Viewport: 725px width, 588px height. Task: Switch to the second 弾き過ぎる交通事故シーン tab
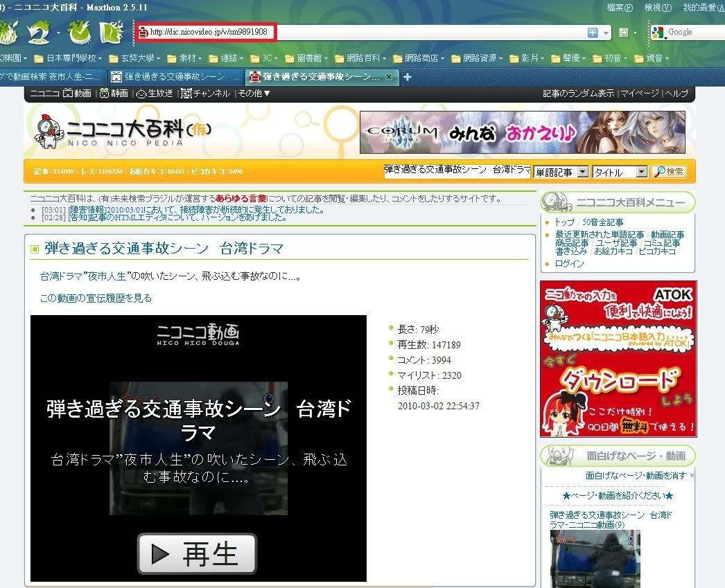(176, 77)
